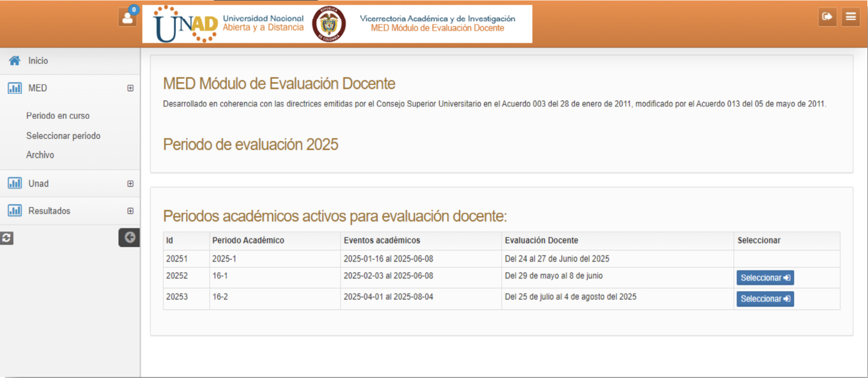
Task: Expand the Unad menu section
Action: (x=130, y=183)
